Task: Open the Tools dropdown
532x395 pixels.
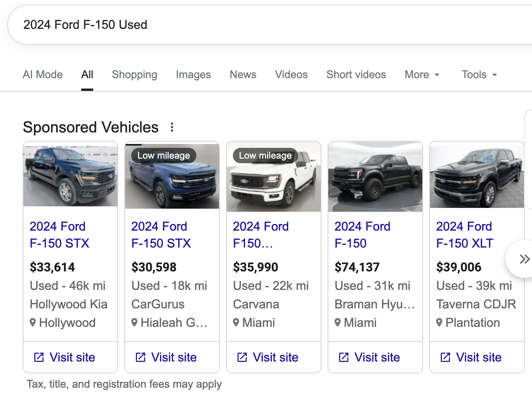Action: (x=480, y=75)
